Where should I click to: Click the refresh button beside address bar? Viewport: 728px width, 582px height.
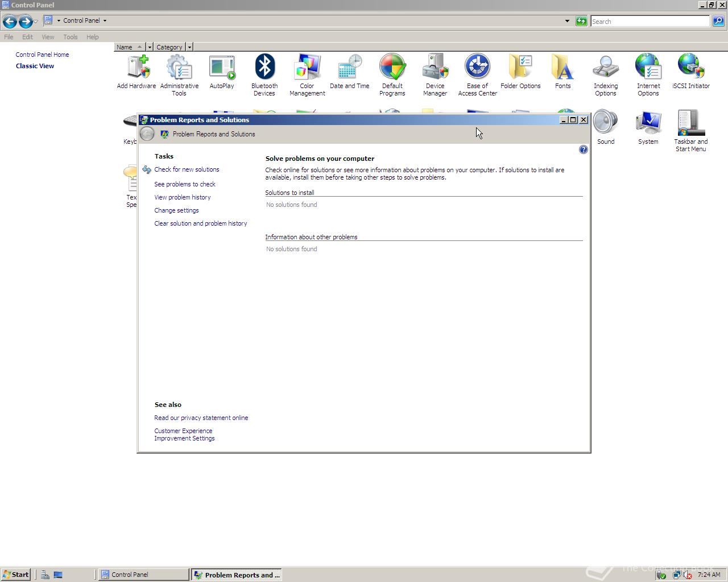click(581, 21)
